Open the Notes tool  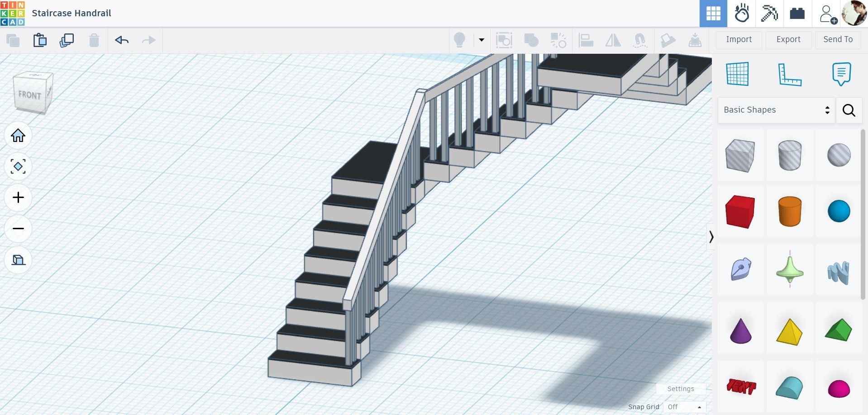coord(841,74)
